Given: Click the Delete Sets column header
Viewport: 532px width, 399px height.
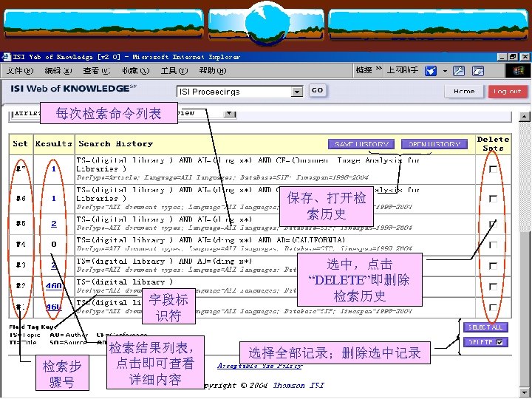Looking at the screenshot, I should tap(493, 144).
